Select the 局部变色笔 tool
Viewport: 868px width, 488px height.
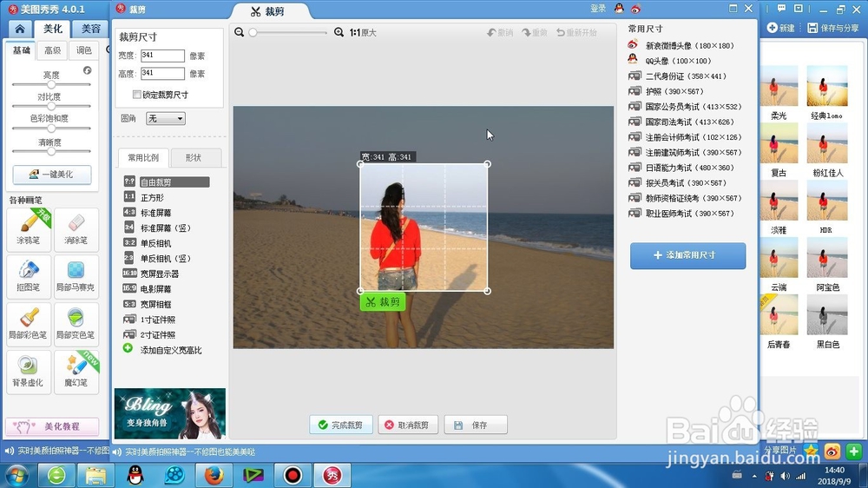tap(76, 324)
